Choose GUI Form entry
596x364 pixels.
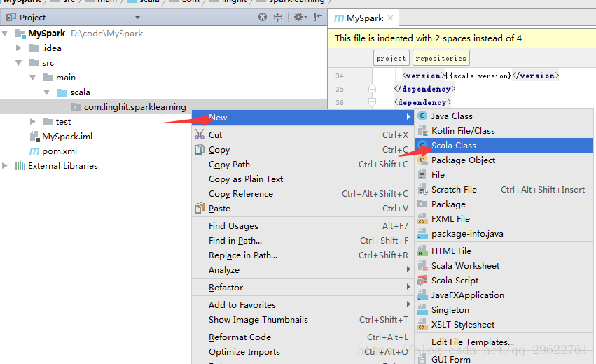504,359
